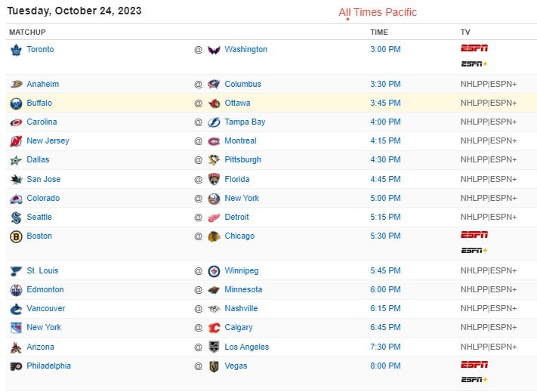Click the Los Angeles team link
The height and width of the screenshot is (392, 537).
tap(246, 347)
